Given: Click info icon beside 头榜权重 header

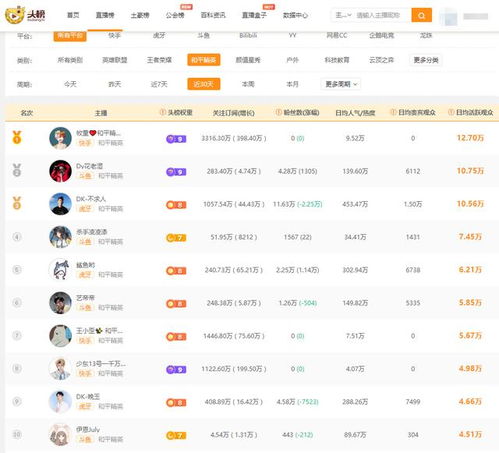Looking at the screenshot, I should click(x=163, y=112).
